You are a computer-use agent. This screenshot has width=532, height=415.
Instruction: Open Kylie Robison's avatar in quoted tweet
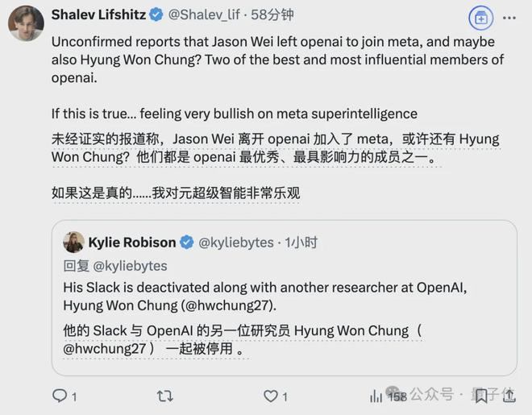pos(73,242)
